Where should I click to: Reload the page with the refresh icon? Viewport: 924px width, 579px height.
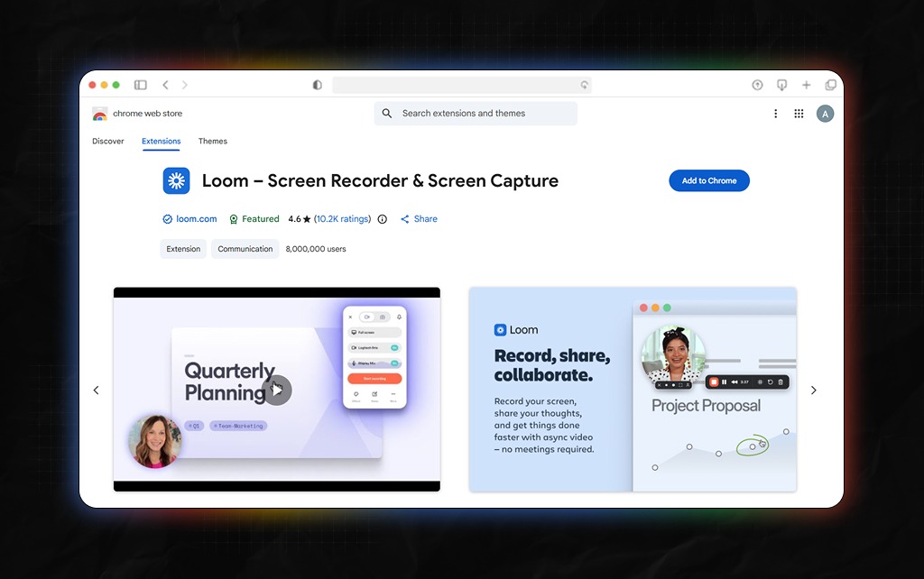point(584,85)
